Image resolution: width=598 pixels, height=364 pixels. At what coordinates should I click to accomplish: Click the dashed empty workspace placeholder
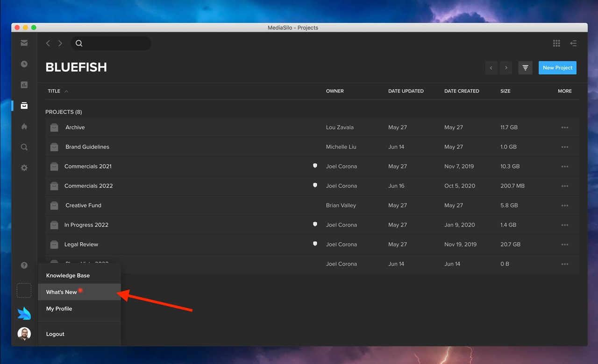pyautogui.click(x=24, y=290)
